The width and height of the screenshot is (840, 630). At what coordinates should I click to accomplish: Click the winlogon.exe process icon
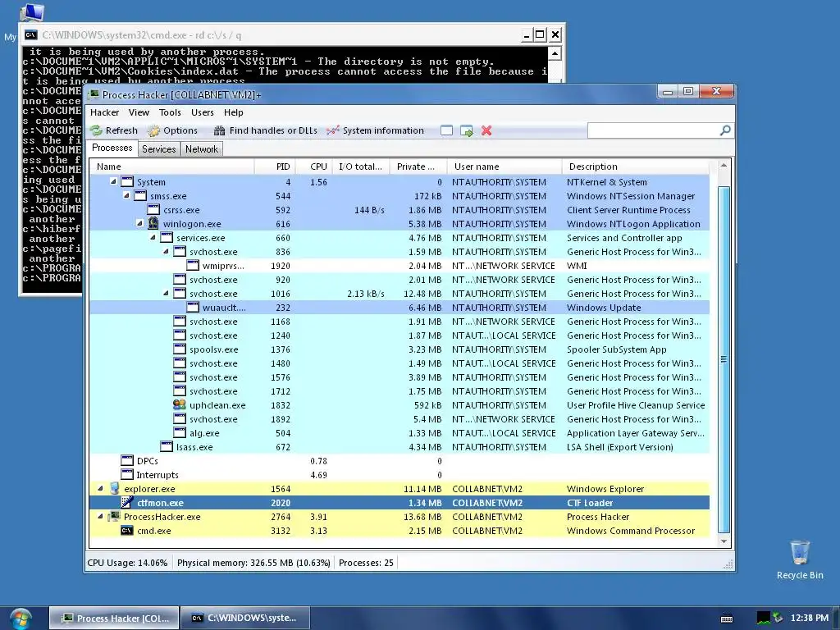[153, 223]
